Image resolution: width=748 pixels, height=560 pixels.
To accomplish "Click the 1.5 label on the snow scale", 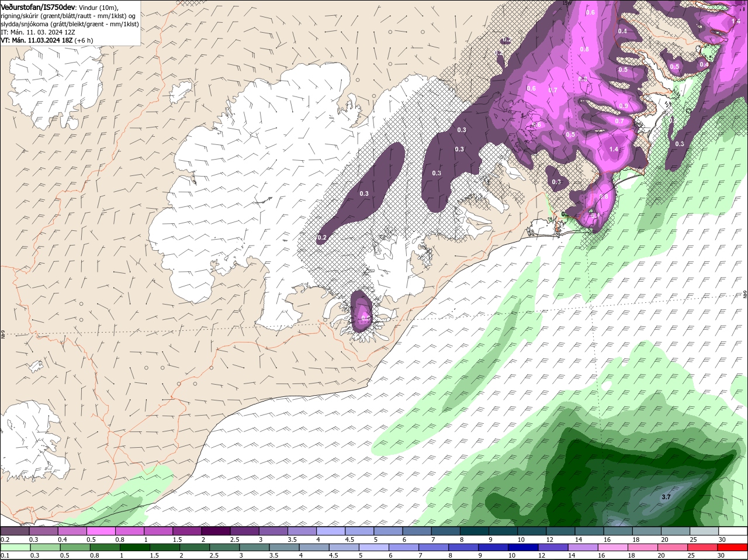I will (177, 539).
